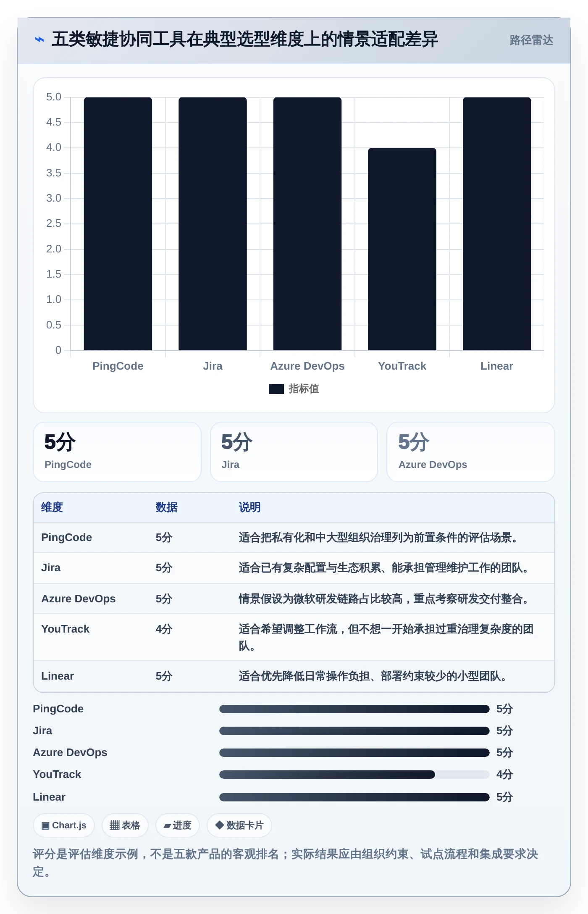Click the 2.5 y-axis tick label
Viewport: 588px width, 914px height.
coord(54,223)
